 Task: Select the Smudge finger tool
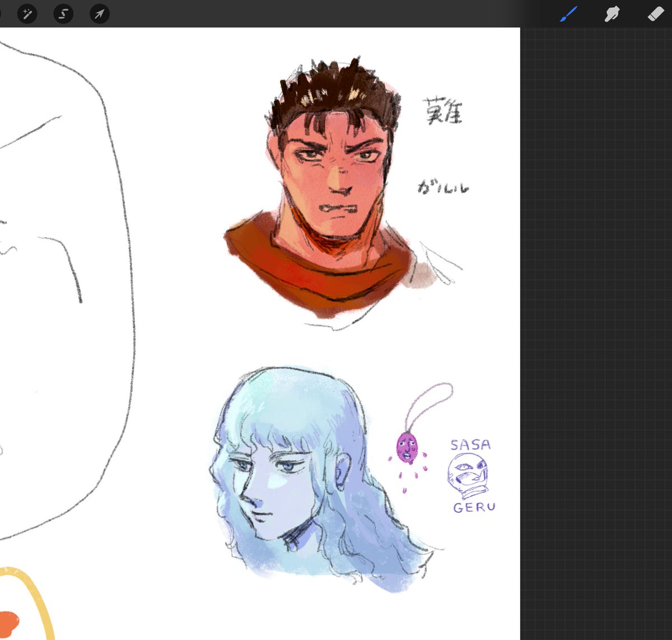612,13
